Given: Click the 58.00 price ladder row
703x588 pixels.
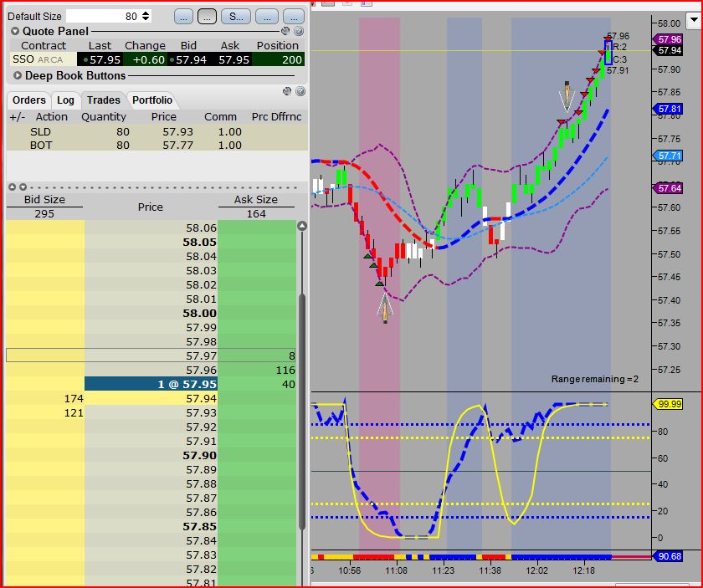Looking at the screenshot, I should pos(151,314).
